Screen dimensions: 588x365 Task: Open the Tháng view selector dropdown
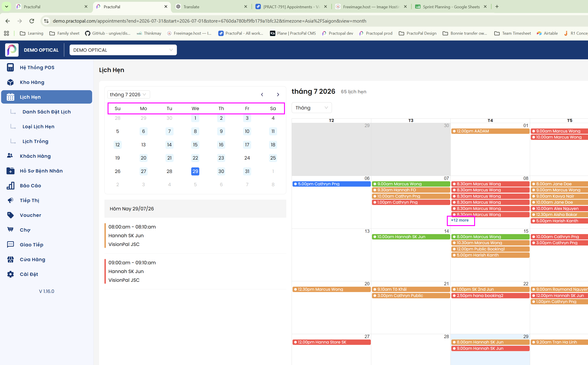[312, 108]
